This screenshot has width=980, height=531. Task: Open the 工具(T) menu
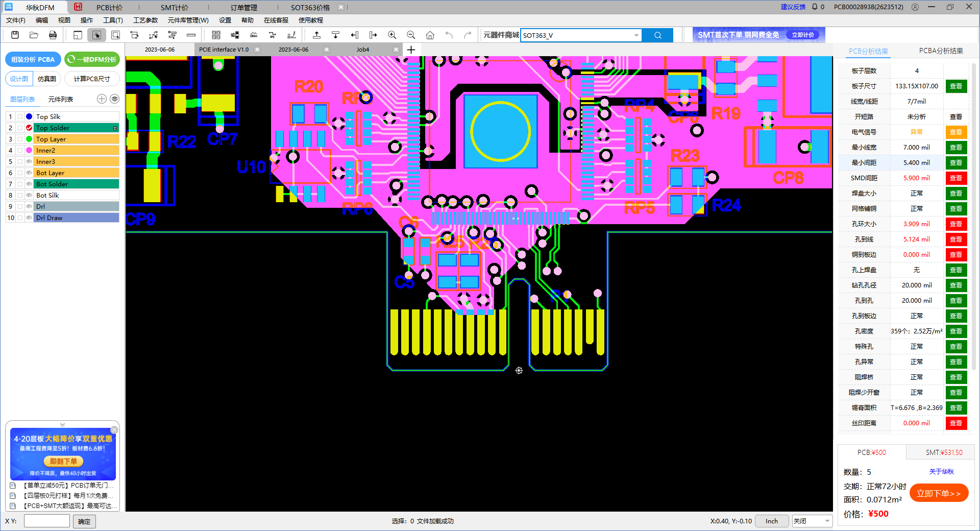pyautogui.click(x=113, y=20)
